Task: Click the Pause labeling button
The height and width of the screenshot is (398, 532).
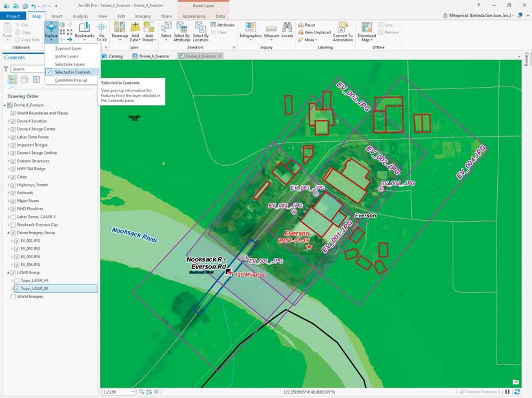Action: point(307,25)
